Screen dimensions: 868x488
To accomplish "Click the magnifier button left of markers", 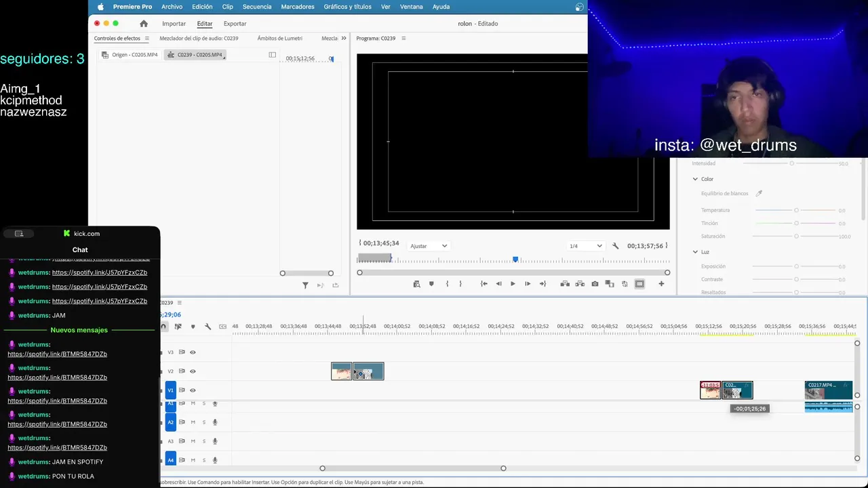I will [x=416, y=284].
